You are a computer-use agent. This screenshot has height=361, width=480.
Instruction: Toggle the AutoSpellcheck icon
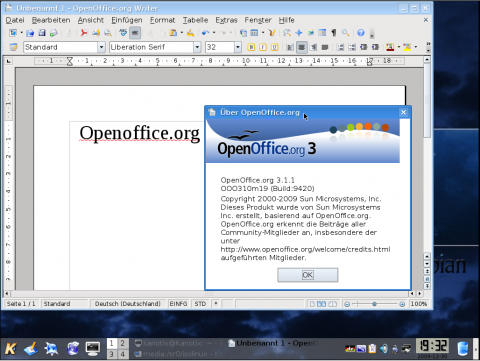point(135,33)
